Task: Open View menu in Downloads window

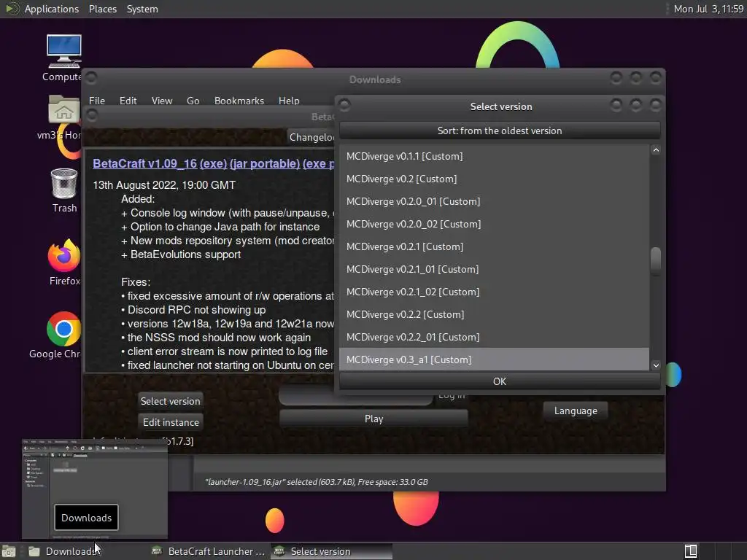Action: coord(161,101)
